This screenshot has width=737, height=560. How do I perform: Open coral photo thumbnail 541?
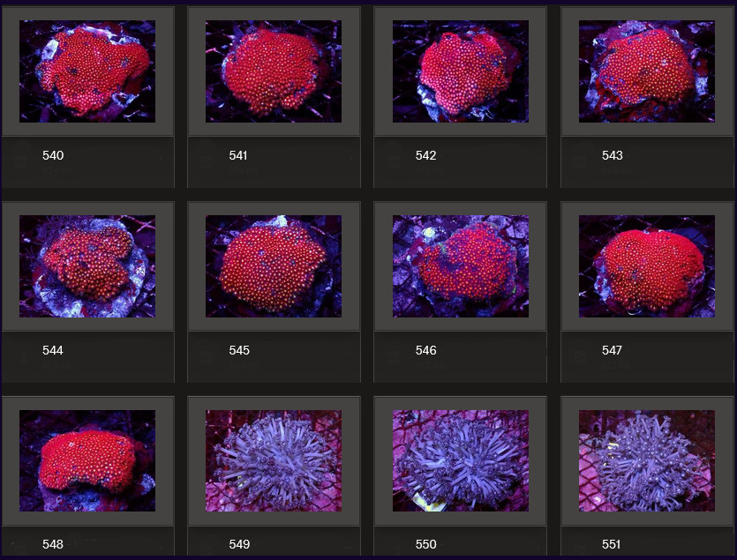pyautogui.click(x=274, y=71)
